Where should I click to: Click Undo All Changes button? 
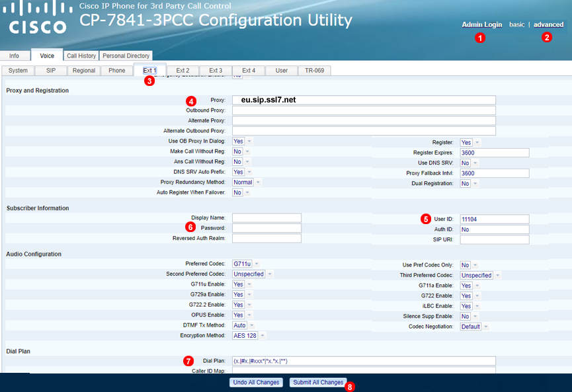pyautogui.click(x=256, y=382)
